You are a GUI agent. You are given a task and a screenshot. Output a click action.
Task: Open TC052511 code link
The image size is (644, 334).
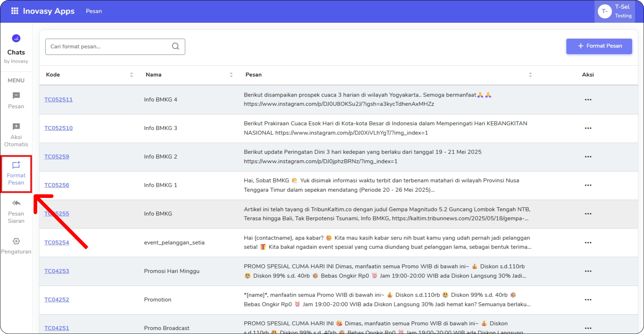(x=59, y=100)
